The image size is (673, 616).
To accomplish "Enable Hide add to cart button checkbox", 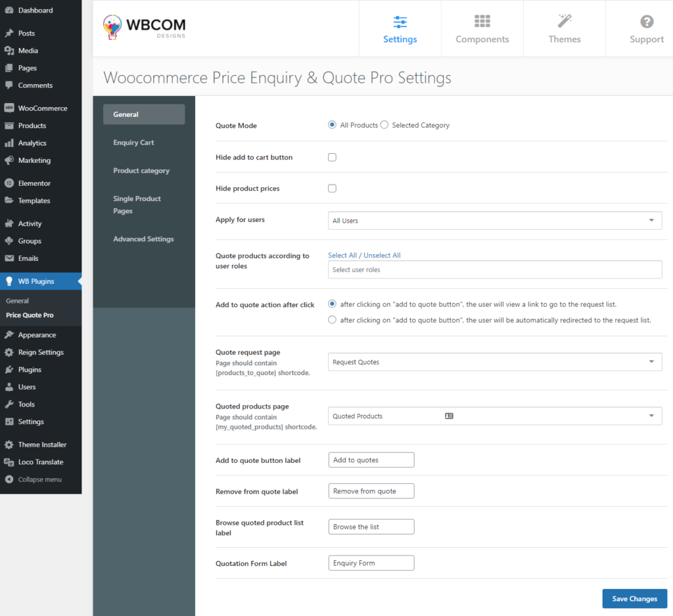I will pos(332,157).
